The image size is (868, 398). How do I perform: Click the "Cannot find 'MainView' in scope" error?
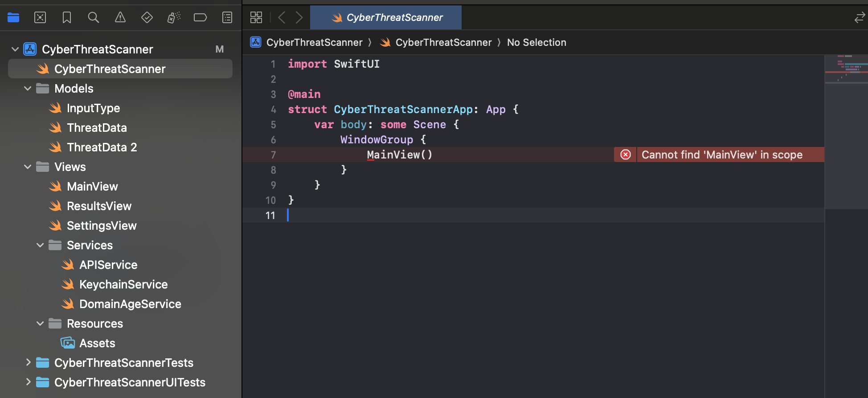point(722,154)
